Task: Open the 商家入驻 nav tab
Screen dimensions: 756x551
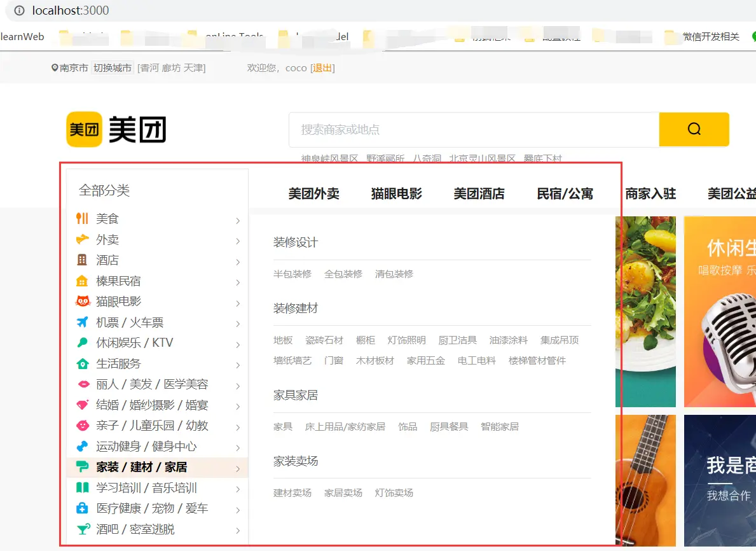Action: 650,193
